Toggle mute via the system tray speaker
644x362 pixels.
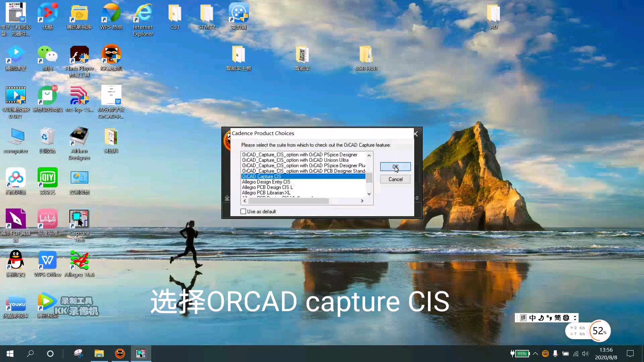586,354
